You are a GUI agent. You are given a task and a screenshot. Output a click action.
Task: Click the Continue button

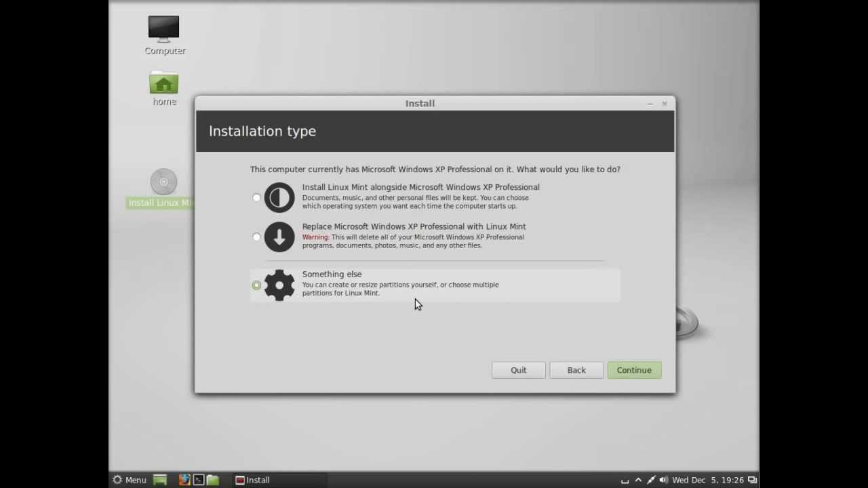click(x=634, y=370)
